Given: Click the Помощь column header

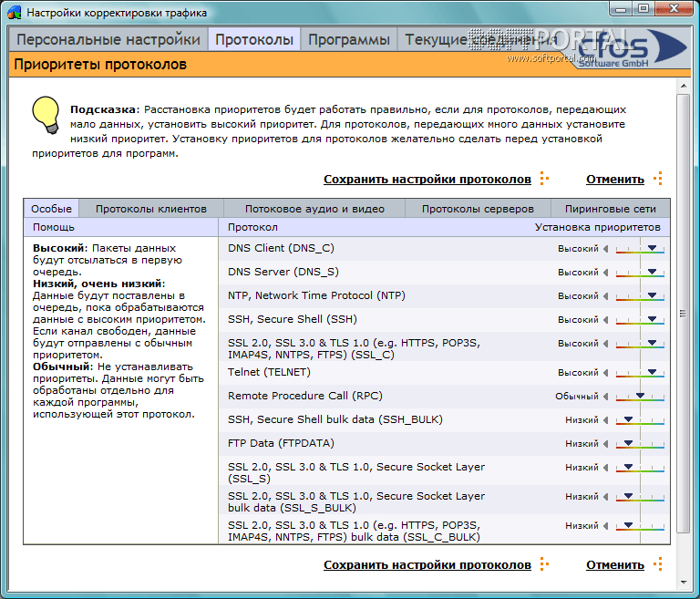Looking at the screenshot, I should (x=54, y=227).
